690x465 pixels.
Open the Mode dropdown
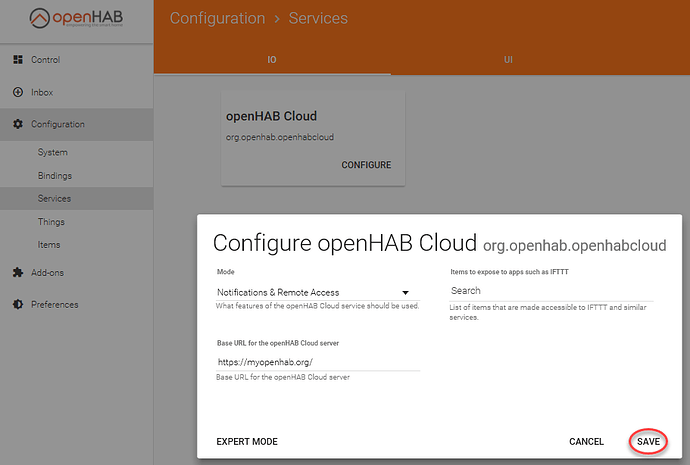[x=317, y=293]
